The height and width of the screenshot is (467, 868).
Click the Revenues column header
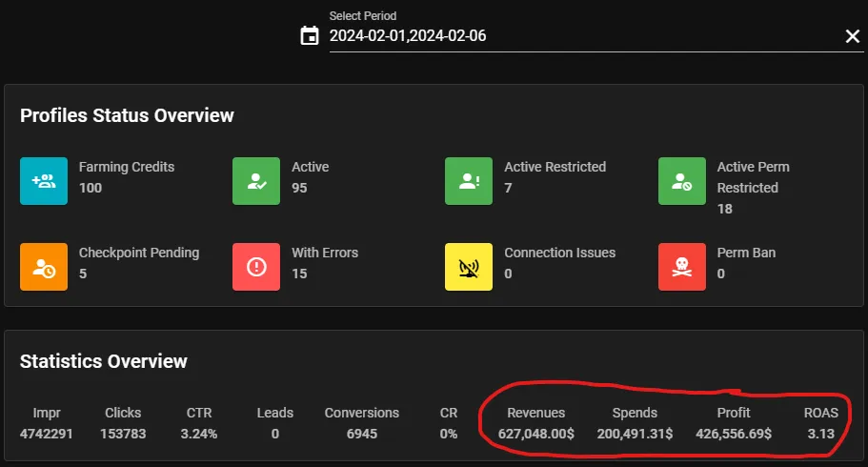[x=536, y=414]
